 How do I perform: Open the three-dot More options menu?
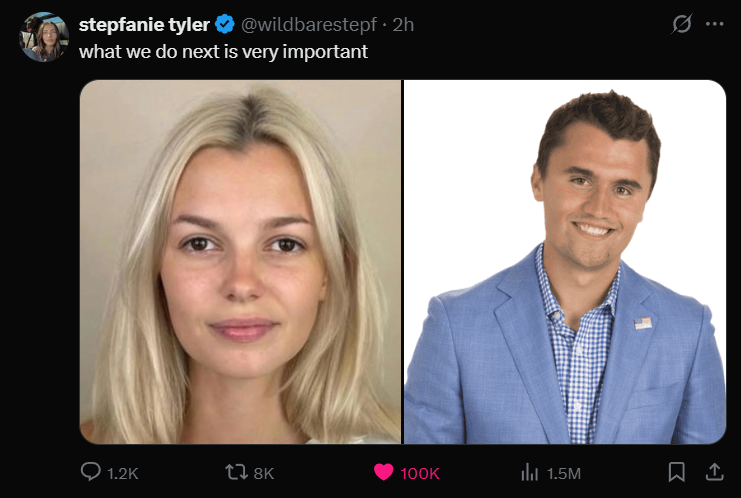click(714, 24)
